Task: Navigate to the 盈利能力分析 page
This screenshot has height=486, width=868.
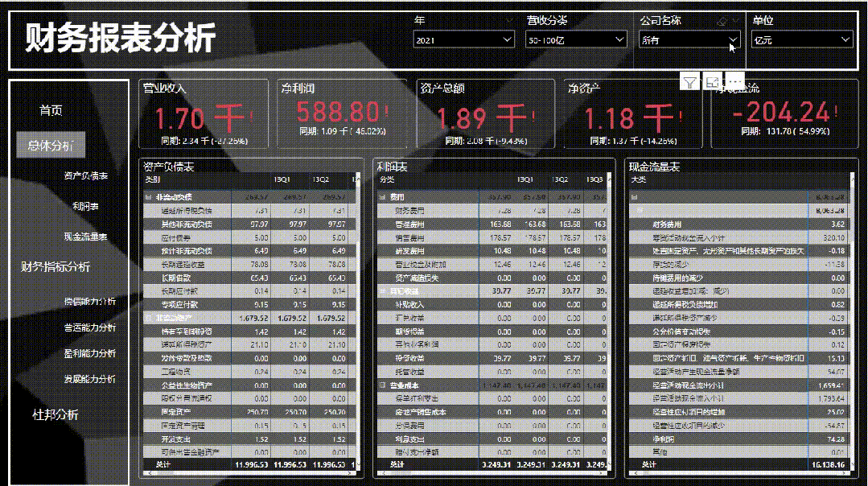Action: (x=89, y=352)
